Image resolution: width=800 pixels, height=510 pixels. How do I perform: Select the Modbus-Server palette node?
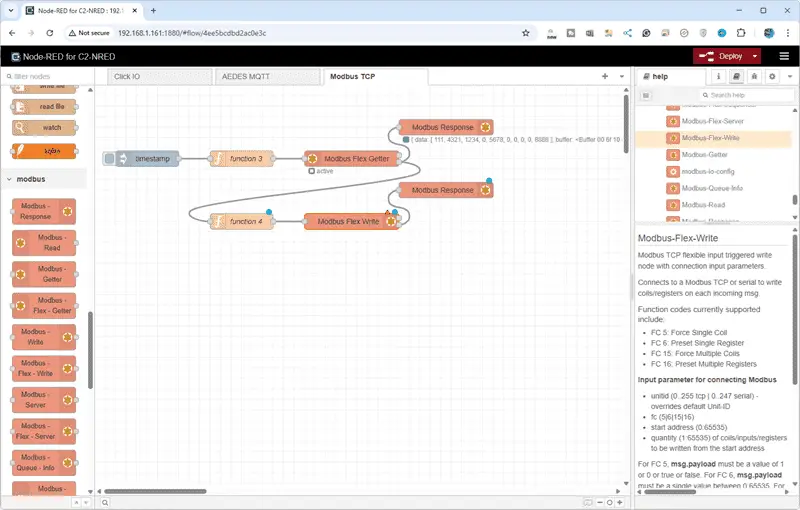click(x=44, y=400)
